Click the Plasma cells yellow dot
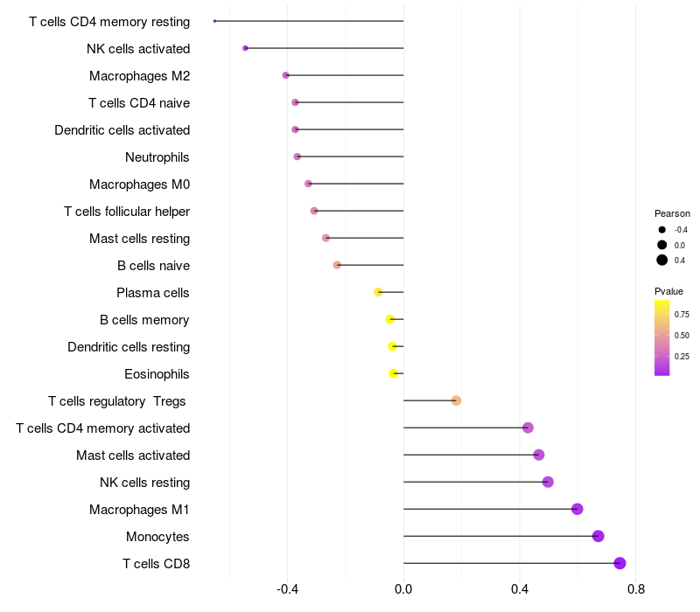700x612 pixels. [378, 292]
